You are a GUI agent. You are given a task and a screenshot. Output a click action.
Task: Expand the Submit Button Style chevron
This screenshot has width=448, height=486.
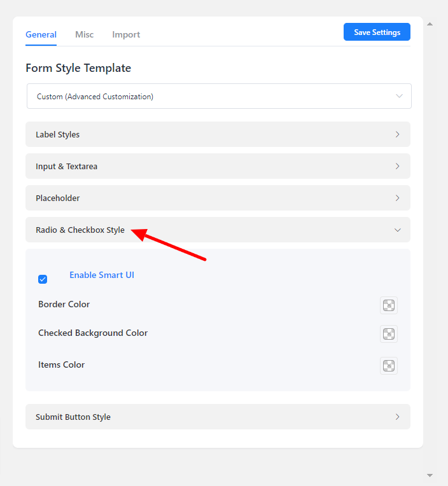pos(397,417)
